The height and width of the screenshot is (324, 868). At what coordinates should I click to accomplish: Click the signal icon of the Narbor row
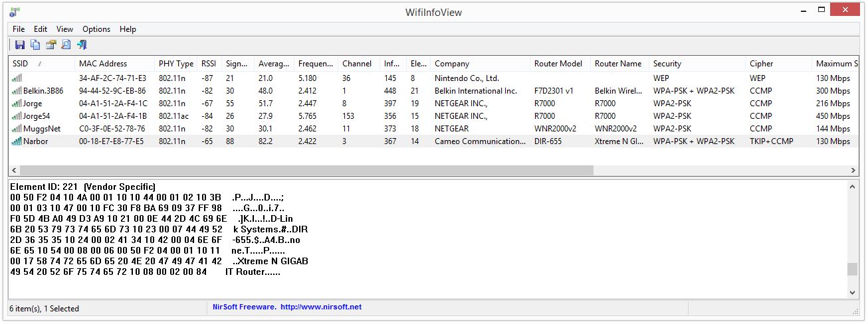17,141
